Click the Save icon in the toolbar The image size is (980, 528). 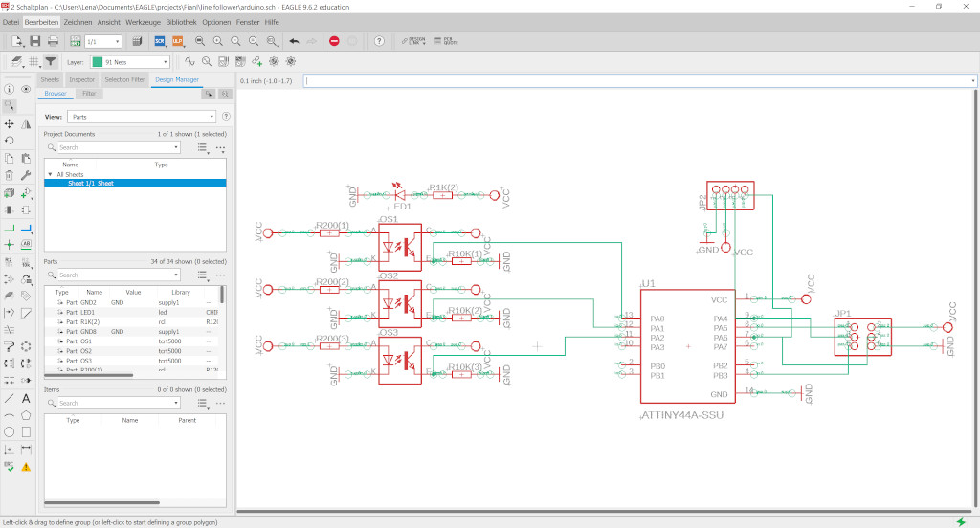[35, 41]
